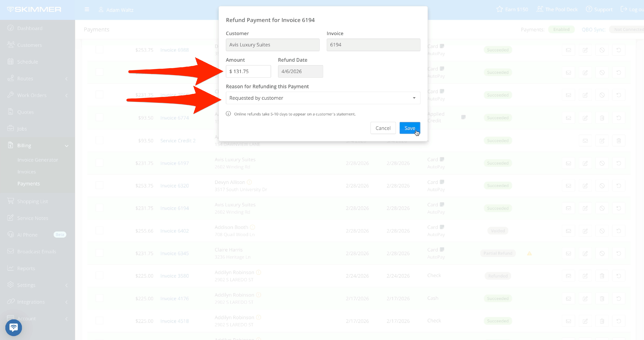Click the warning triangle on Invoice 6345
The width and height of the screenshot is (644, 340).
[x=529, y=253]
